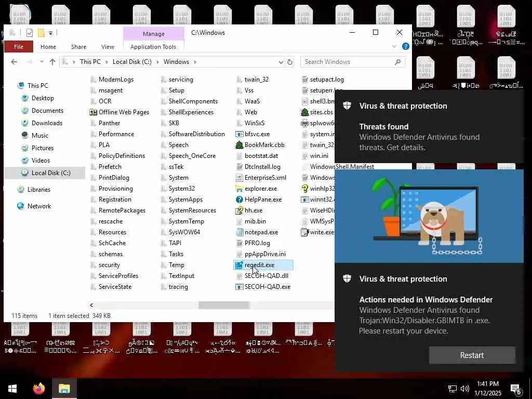Click chevron after Local Disk (C:) breadcrumb
Image resolution: width=532 pixels, height=399 pixels.
coord(157,62)
